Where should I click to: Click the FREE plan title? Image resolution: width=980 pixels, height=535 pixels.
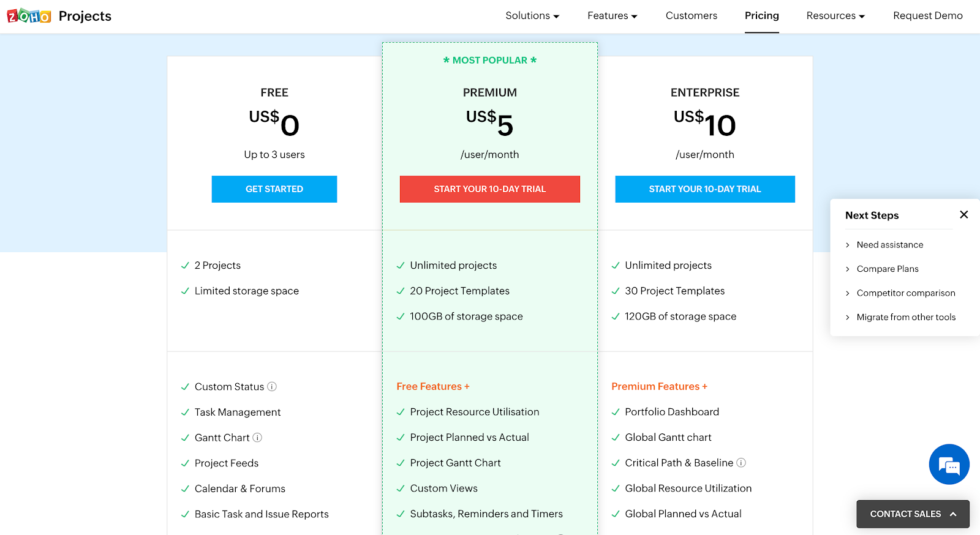coord(274,92)
